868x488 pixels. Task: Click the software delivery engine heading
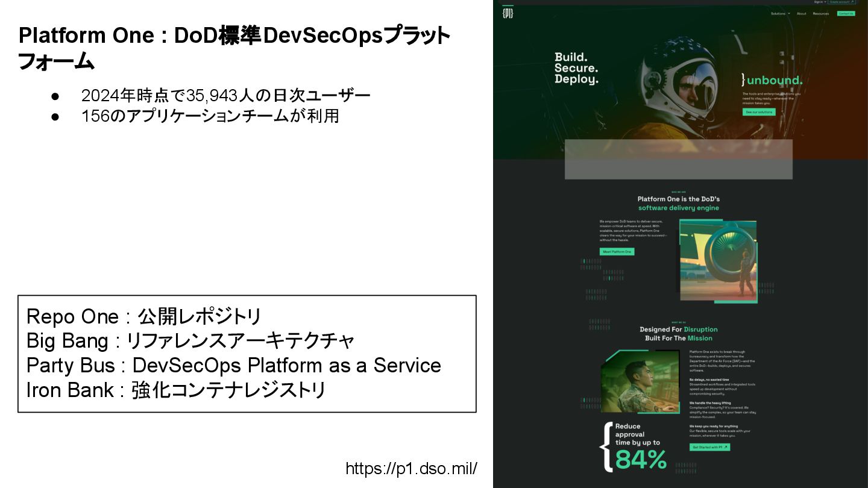pos(679,208)
